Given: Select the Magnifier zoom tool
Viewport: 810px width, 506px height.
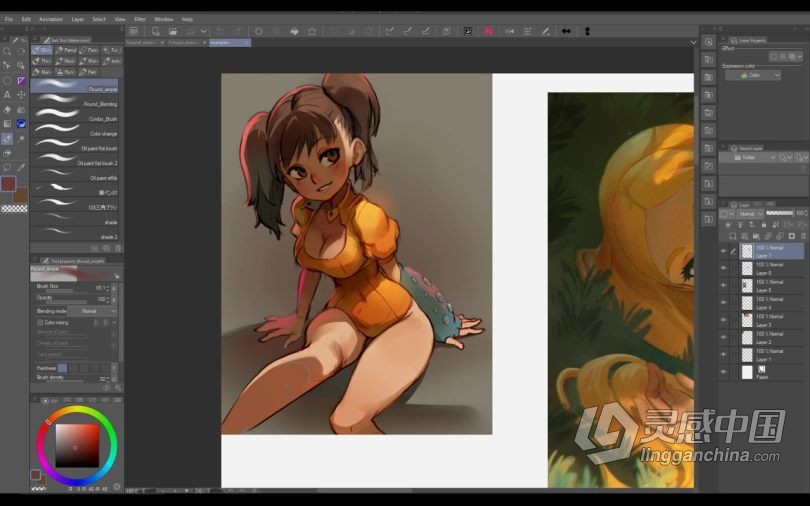Looking at the screenshot, I should (x=7, y=51).
